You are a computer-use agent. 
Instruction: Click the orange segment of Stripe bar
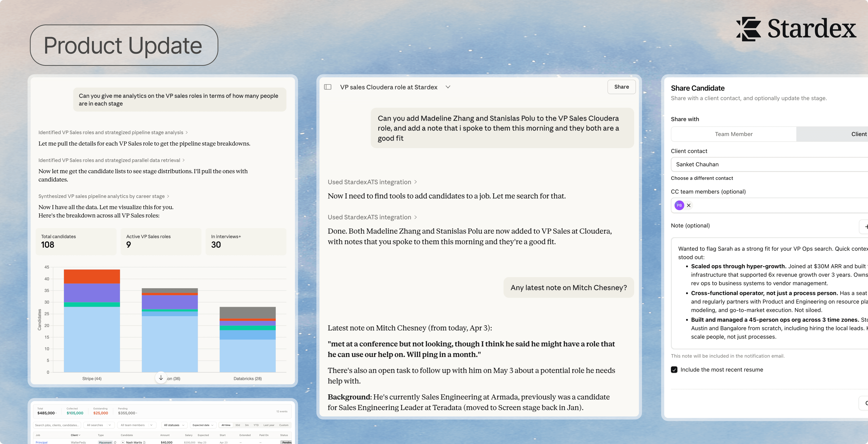point(92,276)
